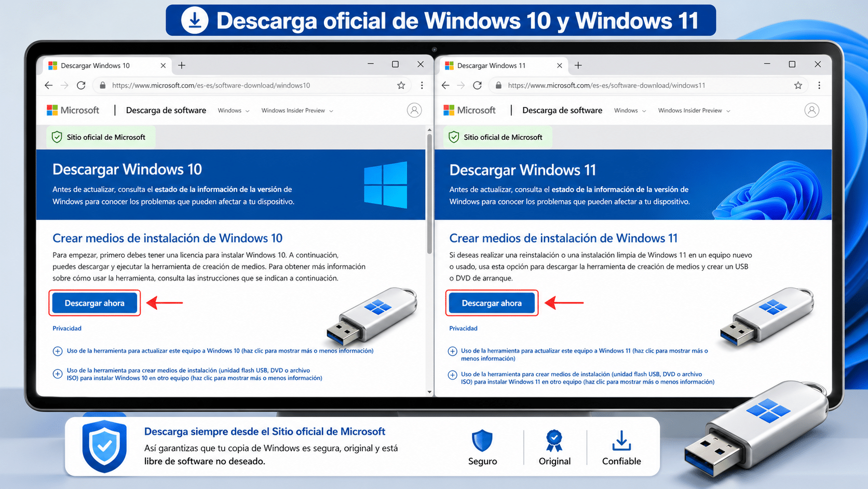Click Sitio oficial de Microsoft in Windows 10 window

coord(106,137)
